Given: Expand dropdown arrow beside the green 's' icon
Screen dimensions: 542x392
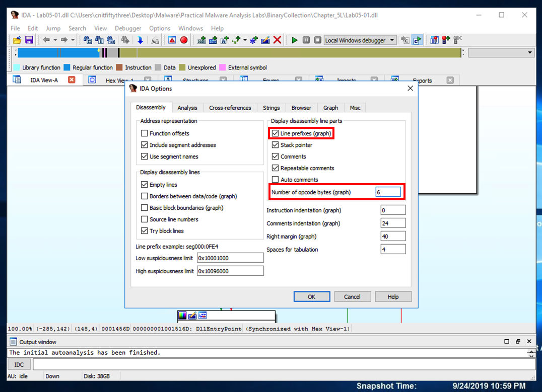Looking at the screenshot, I should (245, 40).
